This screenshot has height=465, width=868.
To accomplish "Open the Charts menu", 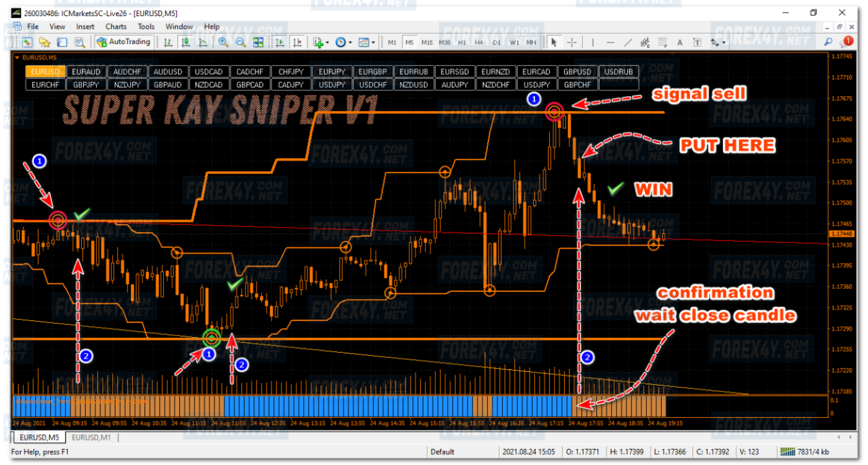I will (x=116, y=27).
